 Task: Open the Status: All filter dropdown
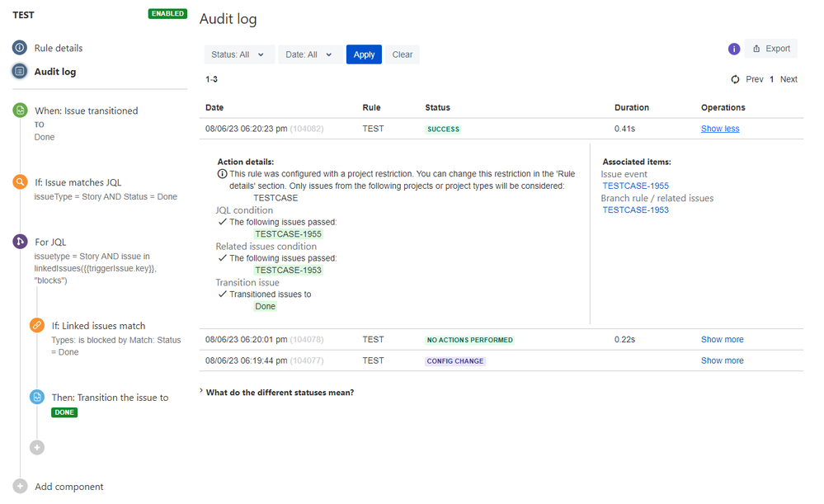click(x=239, y=54)
